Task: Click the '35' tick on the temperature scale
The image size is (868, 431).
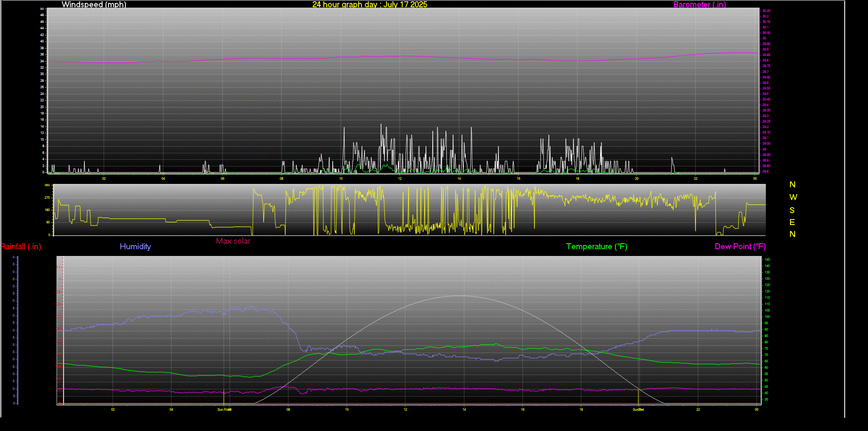Action: point(766,399)
